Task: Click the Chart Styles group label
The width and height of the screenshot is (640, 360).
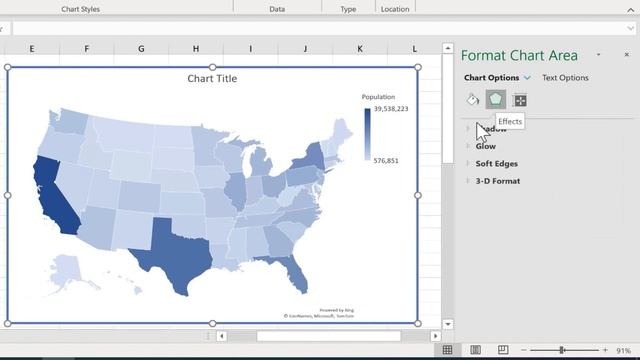Action: tap(80, 9)
